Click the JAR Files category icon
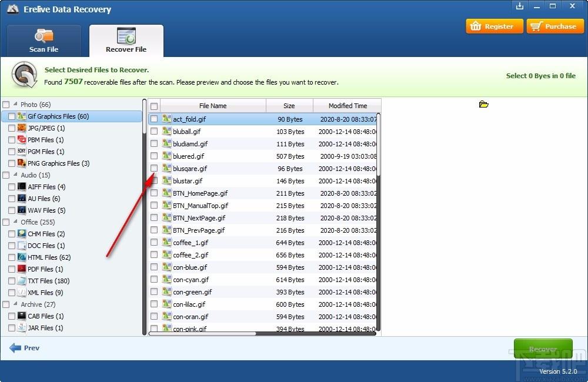Viewport: 588px width, 382px height. (x=22, y=328)
